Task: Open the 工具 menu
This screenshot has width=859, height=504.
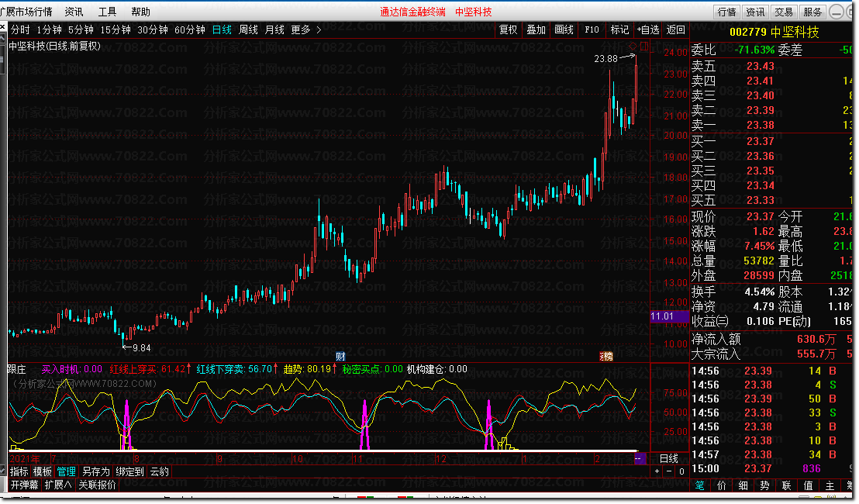Action: pos(107,12)
